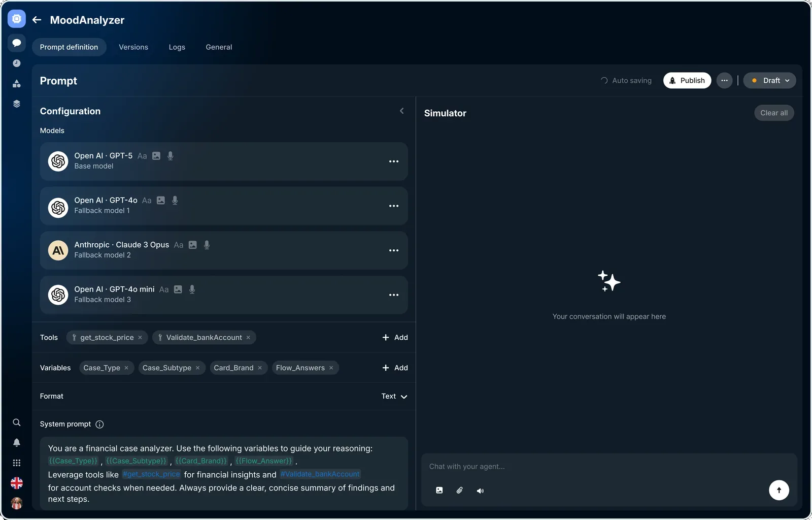Open notifications bell in the sidebar
Viewport: 812px width, 520px height.
[x=17, y=443]
